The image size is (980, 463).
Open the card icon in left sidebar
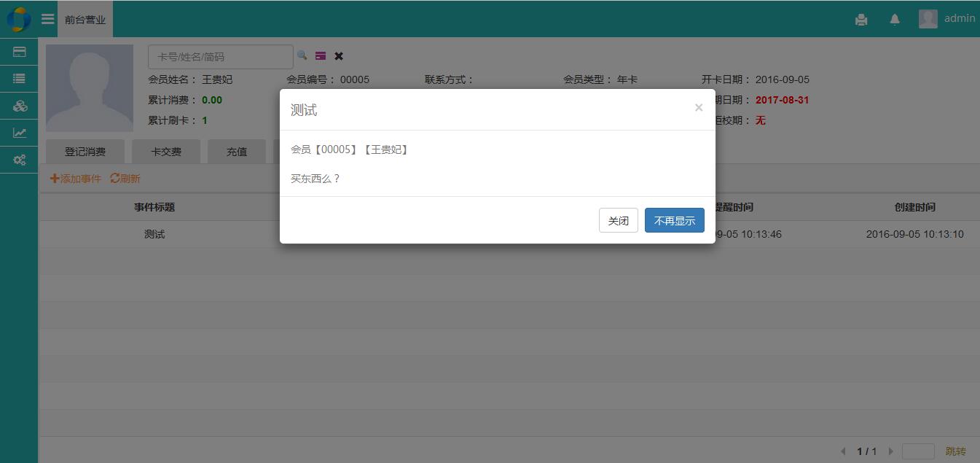coord(20,52)
